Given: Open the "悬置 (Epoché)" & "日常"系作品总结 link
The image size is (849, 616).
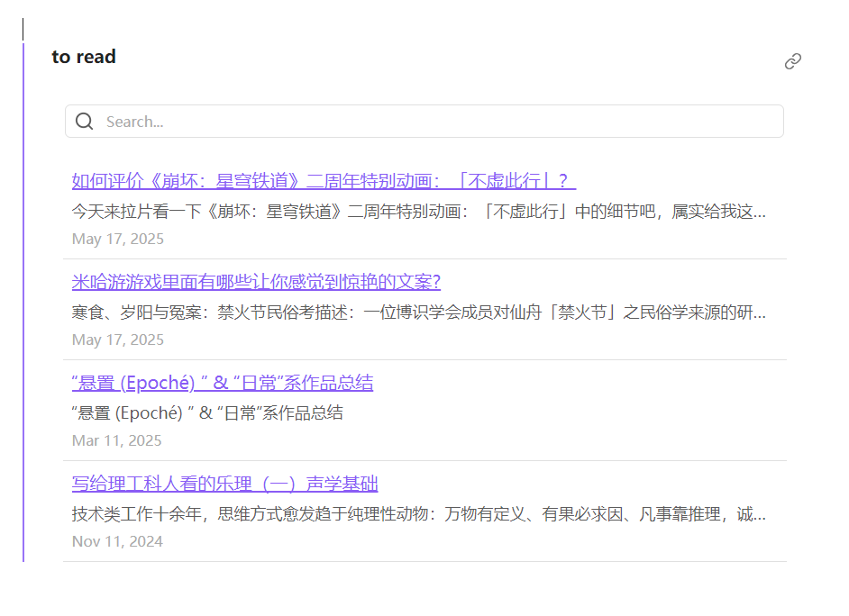Looking at the screenshot, I should click(x=223, y=383).
